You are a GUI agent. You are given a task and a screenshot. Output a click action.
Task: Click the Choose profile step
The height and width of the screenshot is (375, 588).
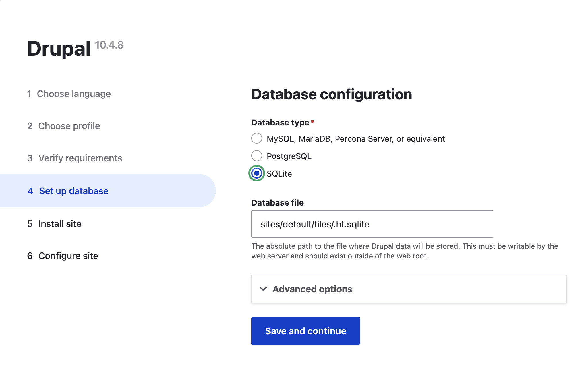click(63, 126)
